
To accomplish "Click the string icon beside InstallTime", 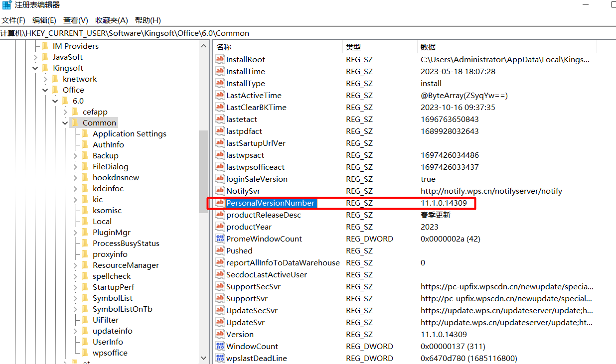I will tap(220, 71).
